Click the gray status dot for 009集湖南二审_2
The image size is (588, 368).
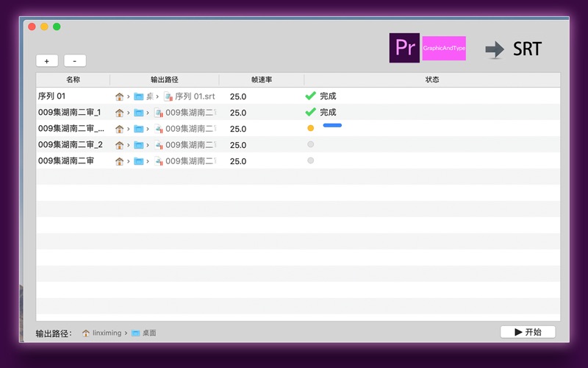pos(310,144)
